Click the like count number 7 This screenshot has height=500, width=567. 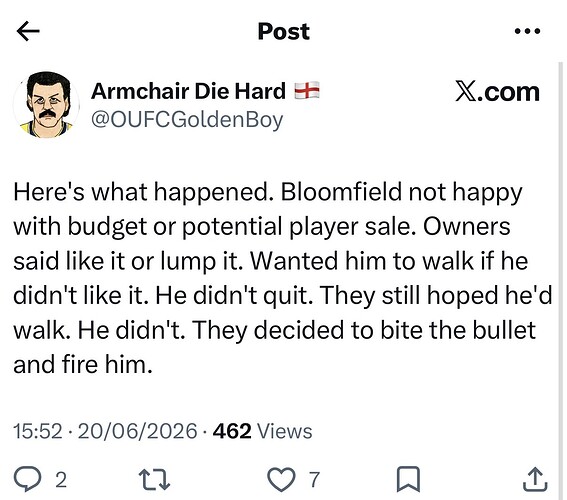314,480
